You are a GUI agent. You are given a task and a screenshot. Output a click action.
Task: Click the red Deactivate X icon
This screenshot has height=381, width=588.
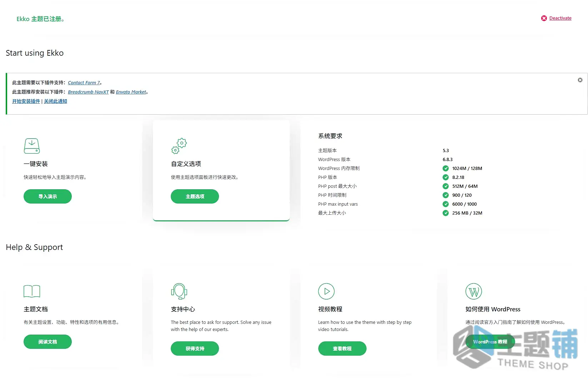[544, 18]
